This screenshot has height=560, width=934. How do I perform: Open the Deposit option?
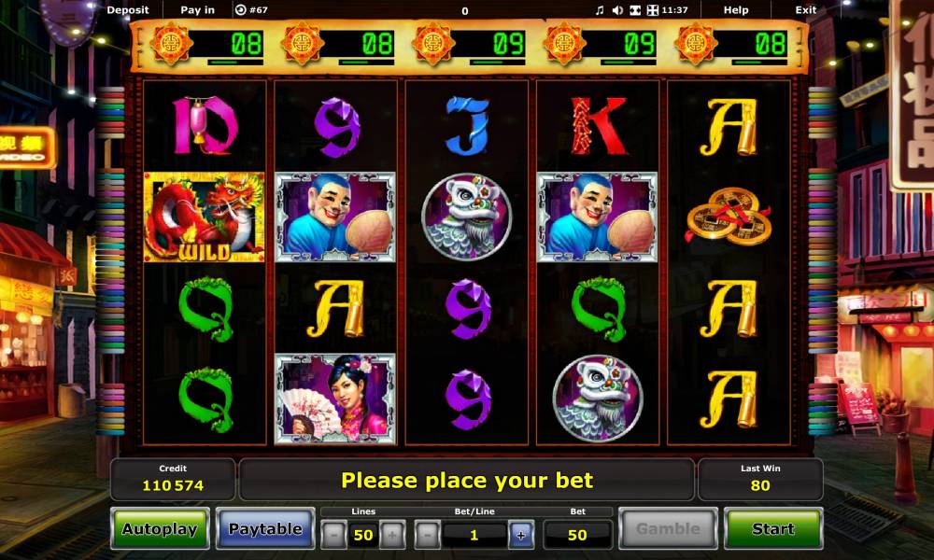[127, 10]
